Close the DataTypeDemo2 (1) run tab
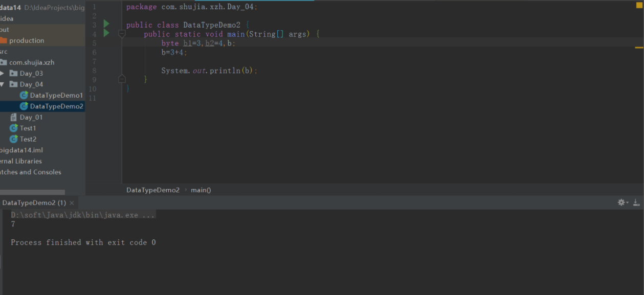This screenshot has height=295, width=644. (x=72, y=203)
